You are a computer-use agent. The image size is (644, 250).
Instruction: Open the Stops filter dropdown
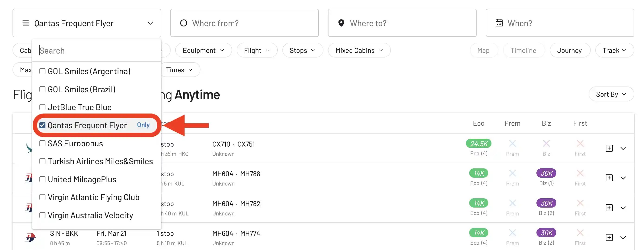[303, 50]
